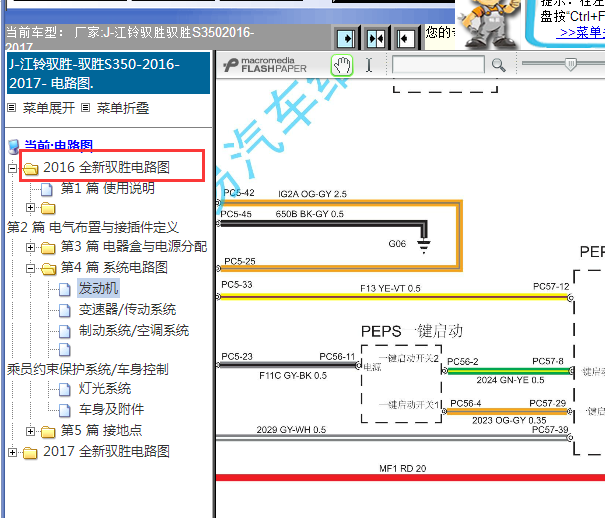Image resolution: width=605 pixels, height=518 pixels.
Task: Collapse the 2016 全新驭胜电路图 tree node
Action: 12,169
